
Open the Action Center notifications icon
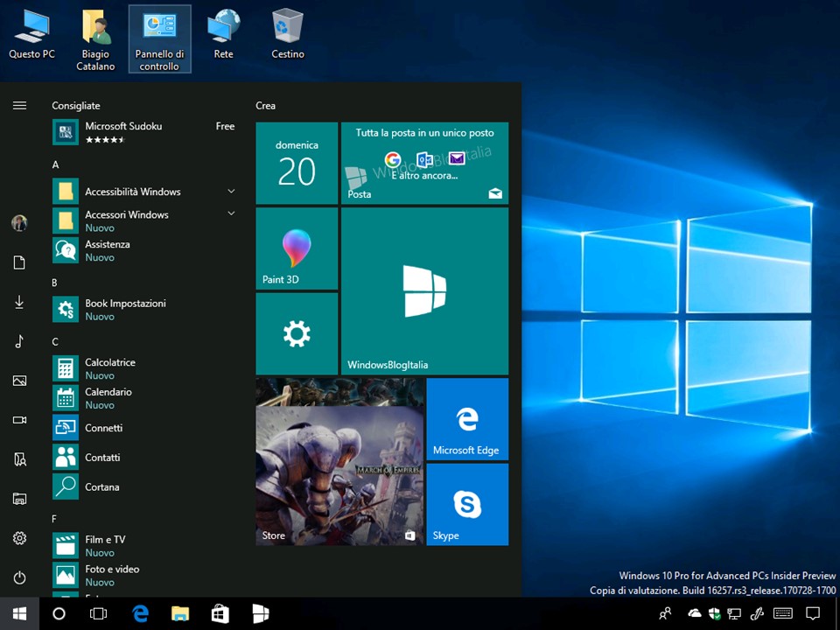(813, 613)
